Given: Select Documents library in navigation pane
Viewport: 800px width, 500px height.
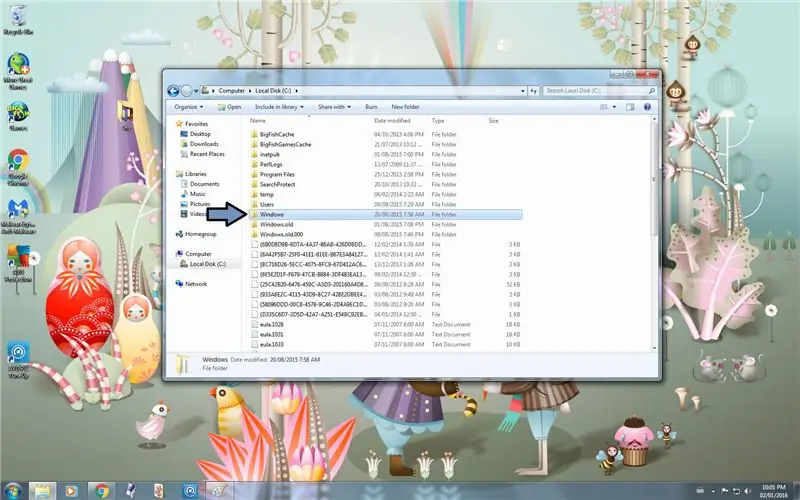Looking at the screenshot, I should pyautogui.click(x=200, y=184).
